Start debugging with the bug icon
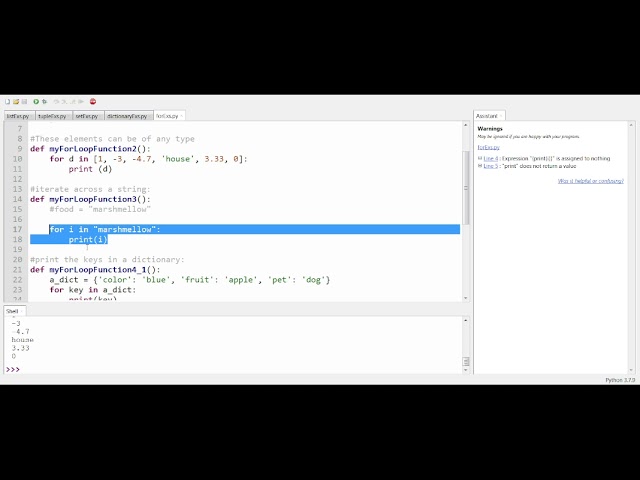The height and width of the screenshot is (480, 640). (44, 102)
